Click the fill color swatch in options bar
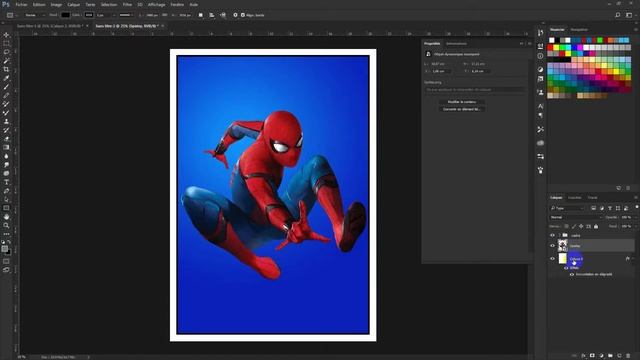The height and width of the screenshot is (360, 640). (65, 15)
